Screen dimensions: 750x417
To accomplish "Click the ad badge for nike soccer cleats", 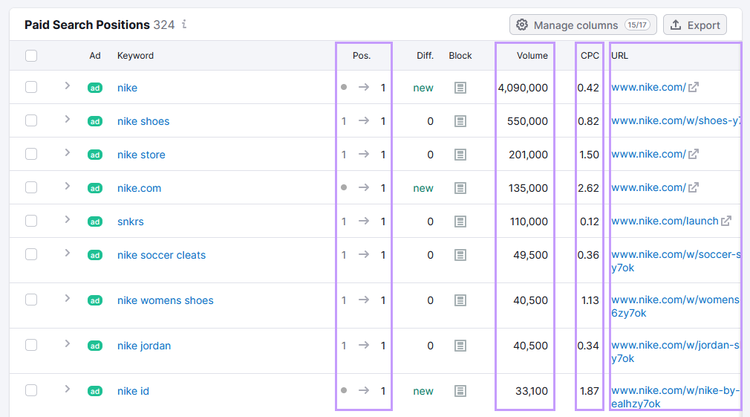I will (95, 255).
